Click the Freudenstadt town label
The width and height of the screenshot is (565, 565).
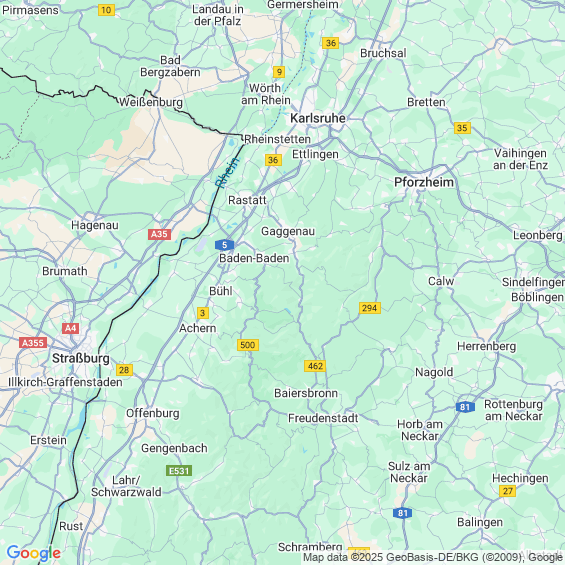click(323, 418)
